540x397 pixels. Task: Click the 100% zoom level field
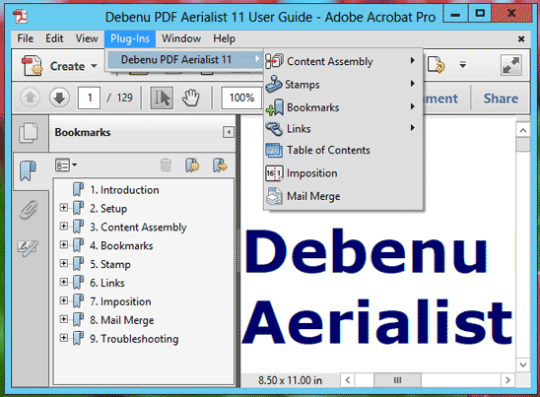click(x=242, y=98)
